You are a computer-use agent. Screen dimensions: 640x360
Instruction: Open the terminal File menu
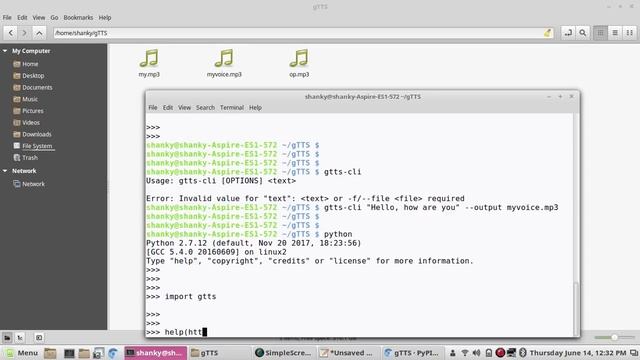[x=153, y=108]
